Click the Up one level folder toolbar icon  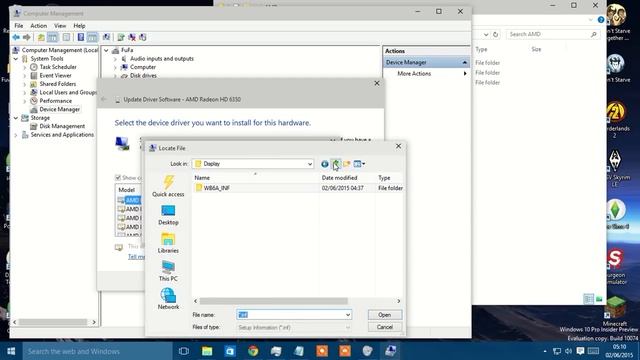41,38
